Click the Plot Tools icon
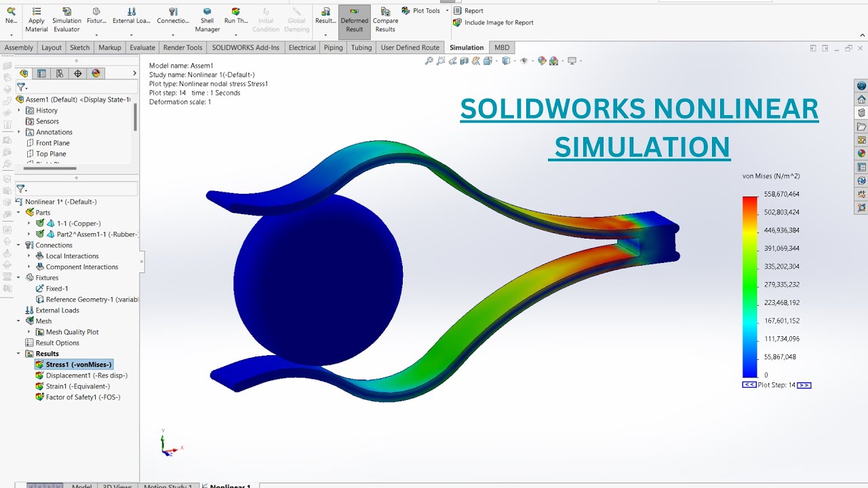 coord(406,11)
